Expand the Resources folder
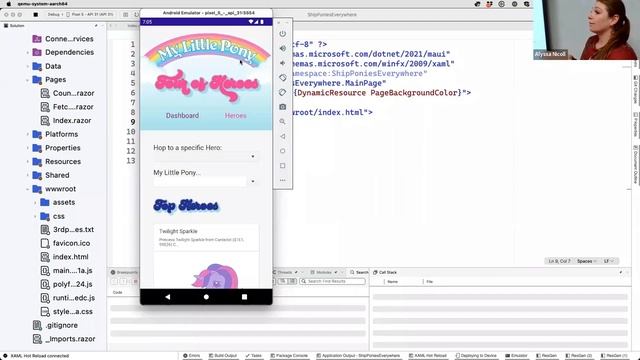 pyautogui.click(x=28, y=162)
